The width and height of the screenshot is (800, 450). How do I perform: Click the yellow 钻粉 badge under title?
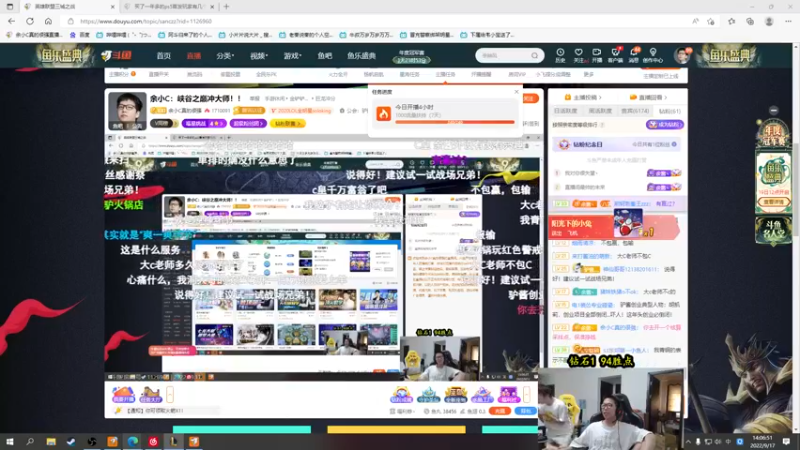coord(287,123)
